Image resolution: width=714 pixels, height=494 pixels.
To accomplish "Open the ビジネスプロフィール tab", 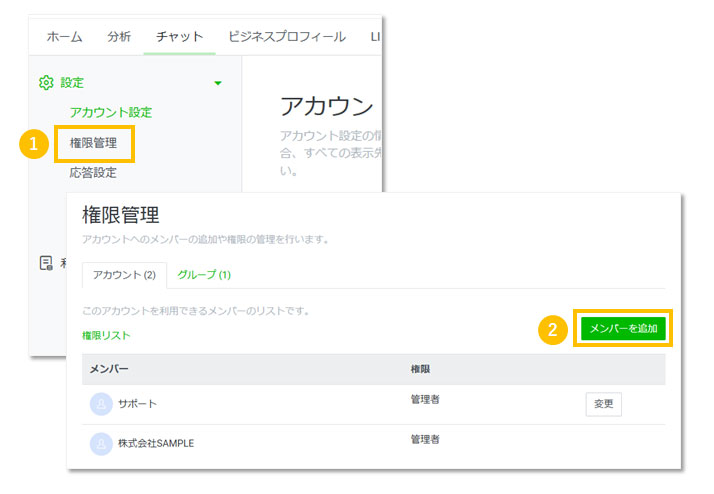I will [286, 37].
